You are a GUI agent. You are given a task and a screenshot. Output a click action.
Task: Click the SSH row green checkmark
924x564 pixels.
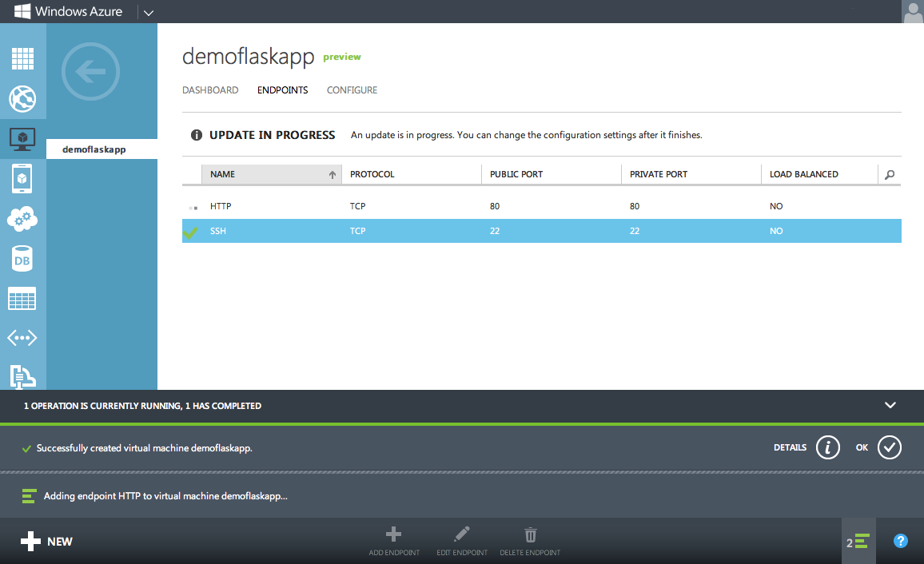pyautogui.click(x=190, y=232)
